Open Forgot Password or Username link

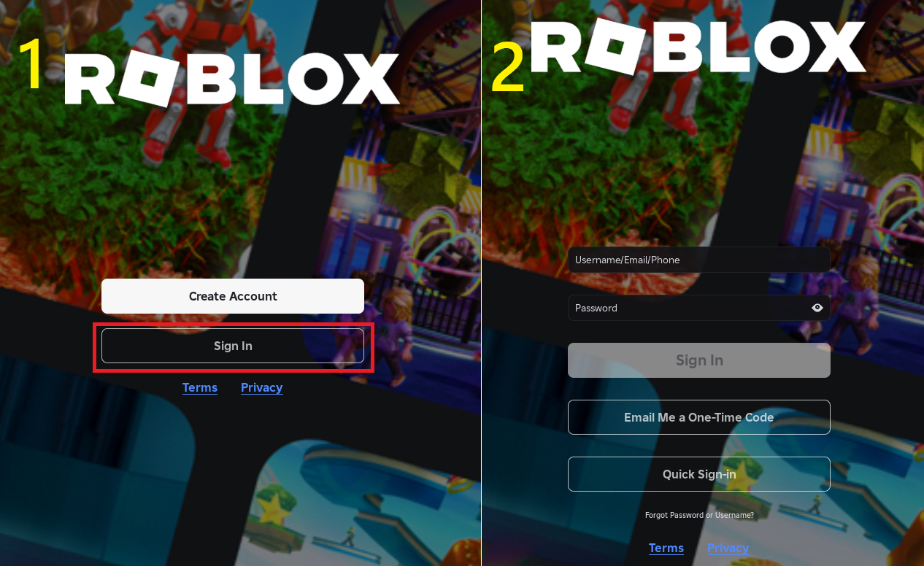[699, 515]
